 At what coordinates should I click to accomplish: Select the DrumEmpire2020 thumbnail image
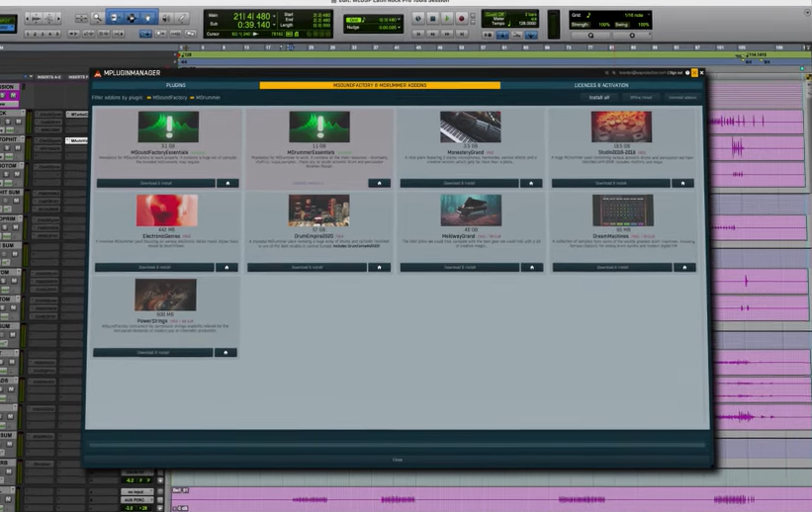coord(318,211)
